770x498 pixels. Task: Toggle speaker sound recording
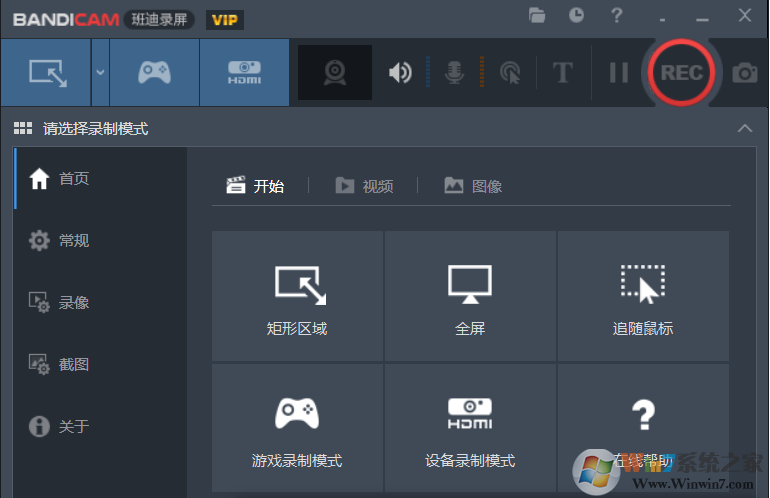(400, 73)
